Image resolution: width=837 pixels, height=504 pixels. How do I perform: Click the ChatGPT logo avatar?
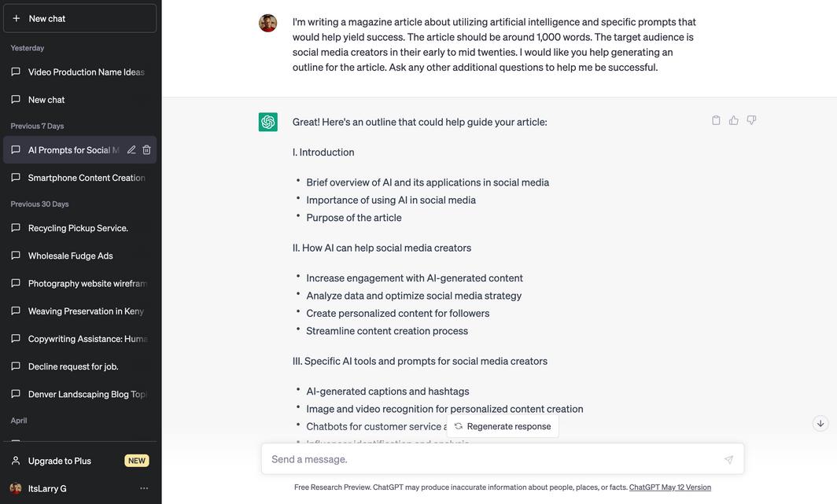[268, 122]
